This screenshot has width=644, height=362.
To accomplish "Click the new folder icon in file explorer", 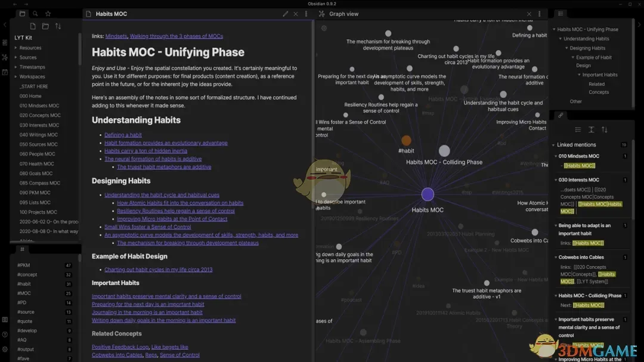I will 45,26.
